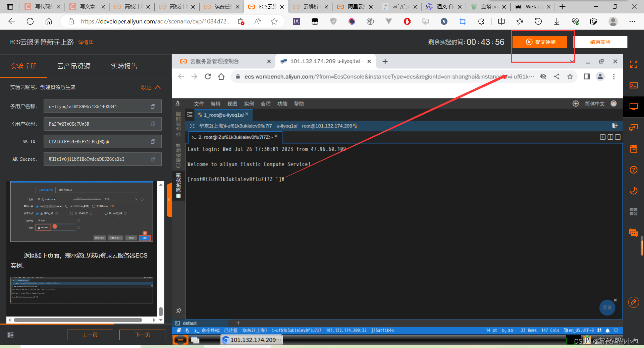Image resolution: width=644 pixels, height=348 pixels.
Task: Select the 1_root@u-iiyoq1al session tab
Action: (223, 115)
